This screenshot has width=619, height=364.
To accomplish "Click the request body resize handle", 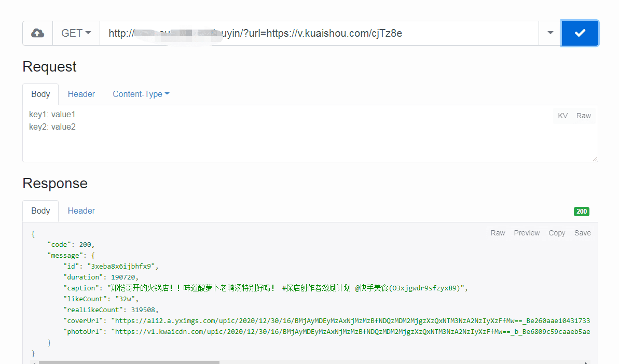I will click(595, 159).
